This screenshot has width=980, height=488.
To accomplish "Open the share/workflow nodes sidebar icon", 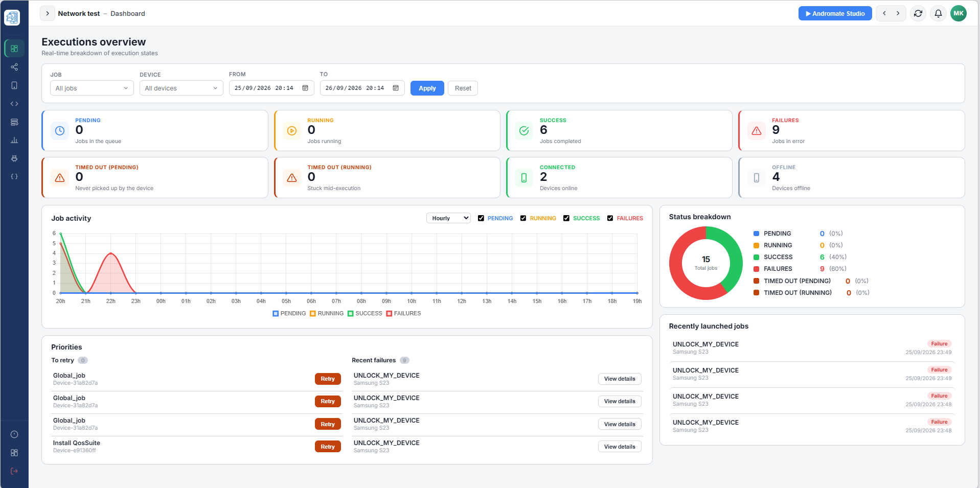I will [14, 67].
